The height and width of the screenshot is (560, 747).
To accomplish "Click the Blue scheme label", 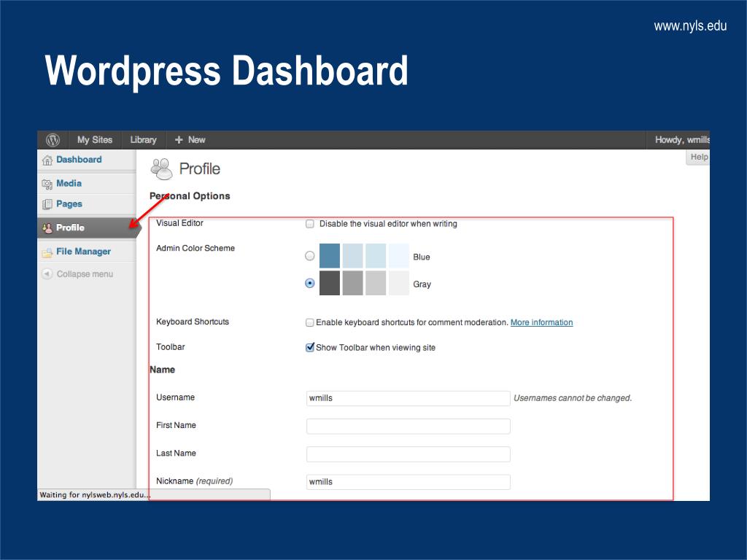I will tap(422, 257).
